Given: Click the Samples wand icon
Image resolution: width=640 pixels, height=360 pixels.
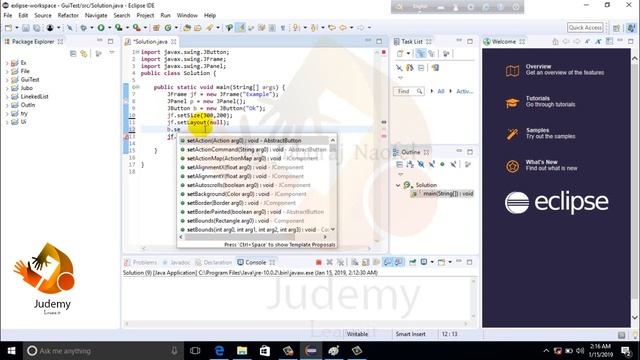Looking at the screenshot, I should pyautogui.click(x=512, y=134).
